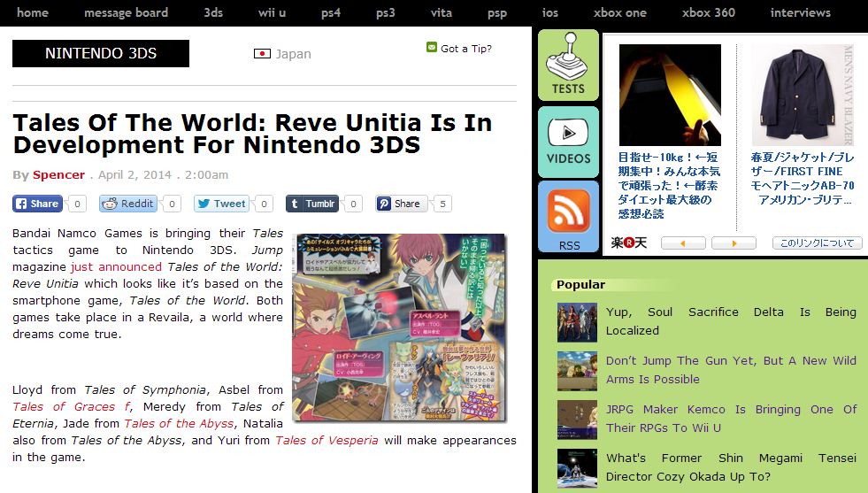
Task: Open the interviews menu item
Action: 801,12
